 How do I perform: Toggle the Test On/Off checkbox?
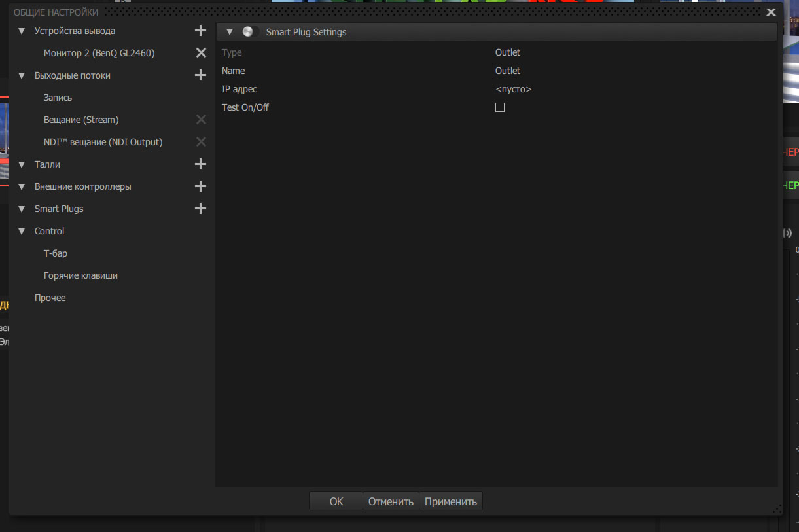point(500,107)
